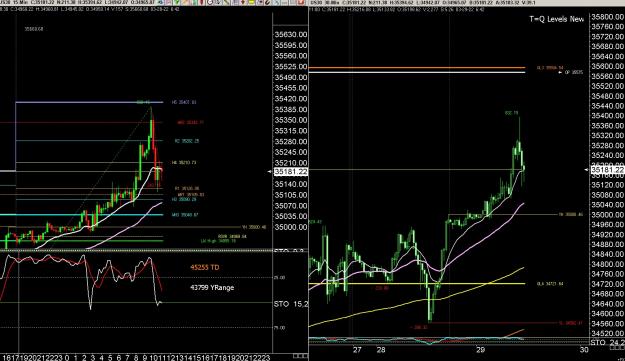Click the 35525.00 label on the left price axis
The height and width of the screenshot is (361, 625).
pos(291,67)
